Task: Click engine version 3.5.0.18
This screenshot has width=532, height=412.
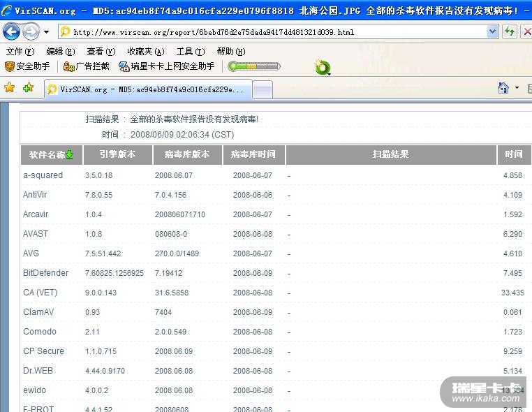Action: 98,175
